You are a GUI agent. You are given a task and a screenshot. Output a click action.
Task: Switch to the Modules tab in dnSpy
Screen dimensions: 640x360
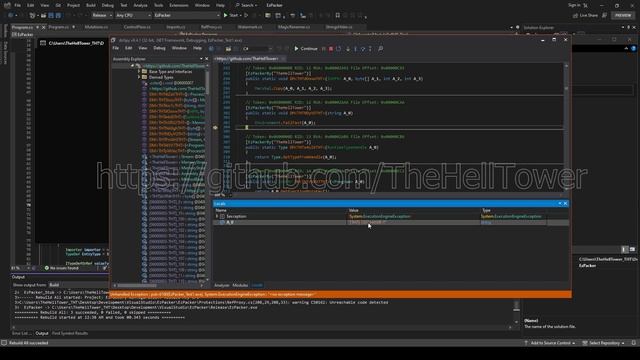pyautogui.click(x=240, y=285)
